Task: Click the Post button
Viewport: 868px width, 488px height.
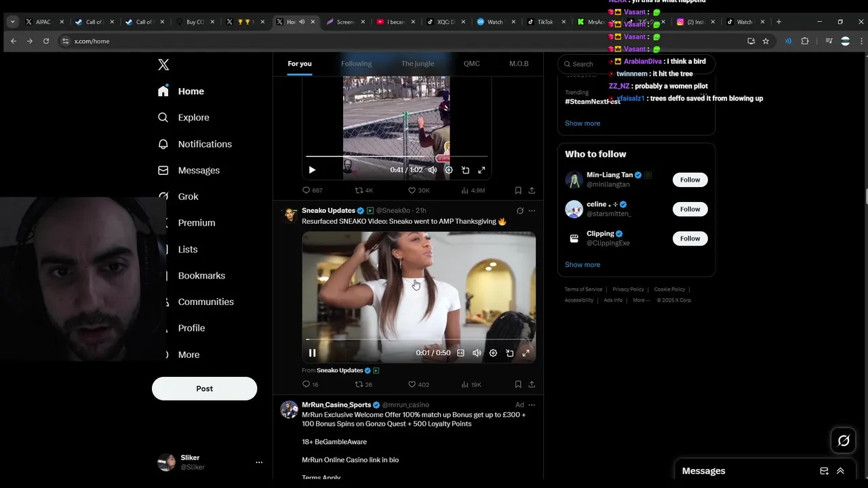Action: point(204,388)
